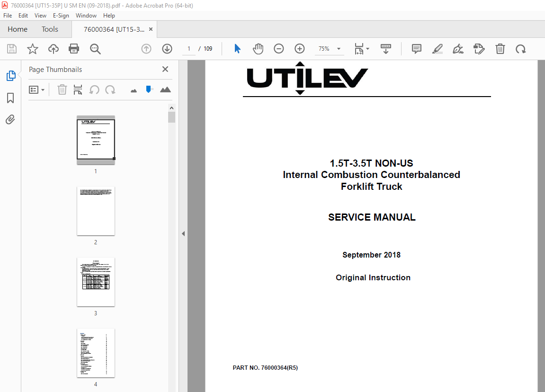Reduce thumbnail size small mountain icon
Image resolution: width=545 pixels, height=392 pixels.
point(134,91)
